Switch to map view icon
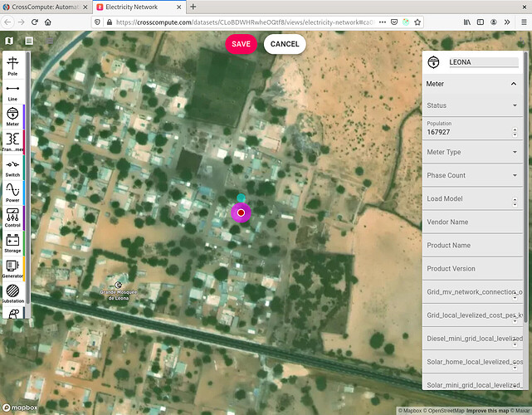 tap(9, 41)
